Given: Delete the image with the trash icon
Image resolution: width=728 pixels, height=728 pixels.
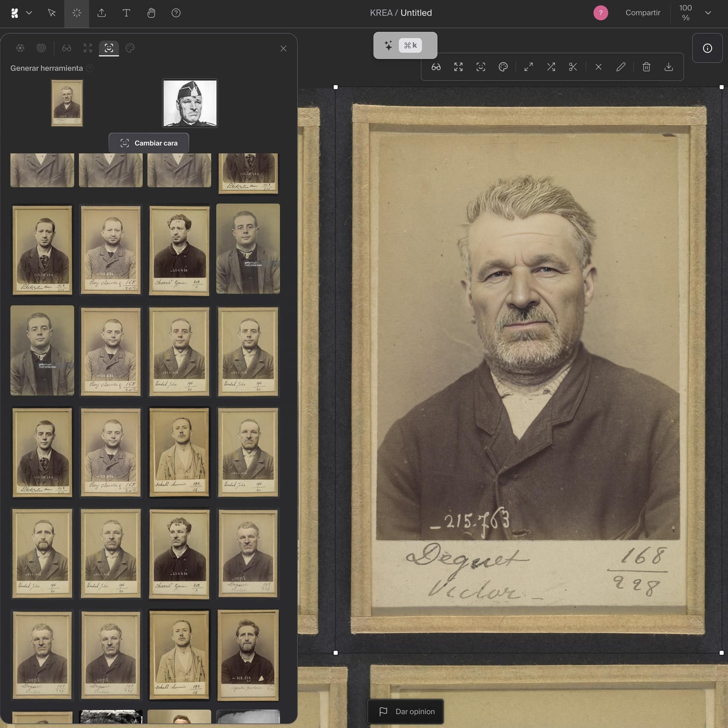Looking at the screenshot, I should (x=646, y=67).
